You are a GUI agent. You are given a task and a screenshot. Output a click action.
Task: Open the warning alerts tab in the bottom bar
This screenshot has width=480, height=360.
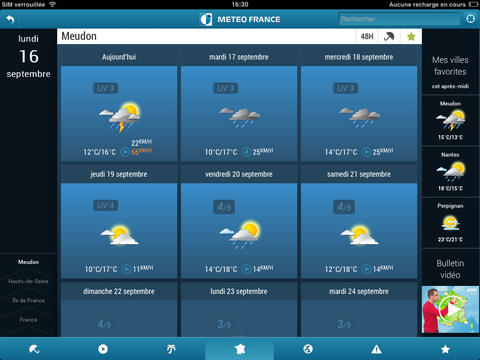point(376,349)
